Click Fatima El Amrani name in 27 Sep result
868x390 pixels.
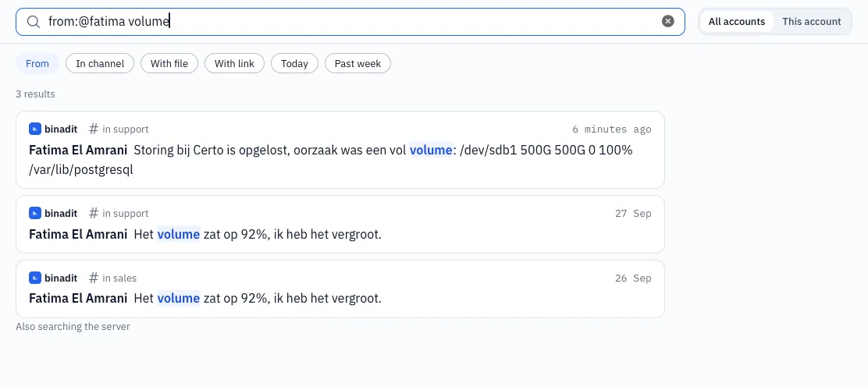(x=78, y=234)
